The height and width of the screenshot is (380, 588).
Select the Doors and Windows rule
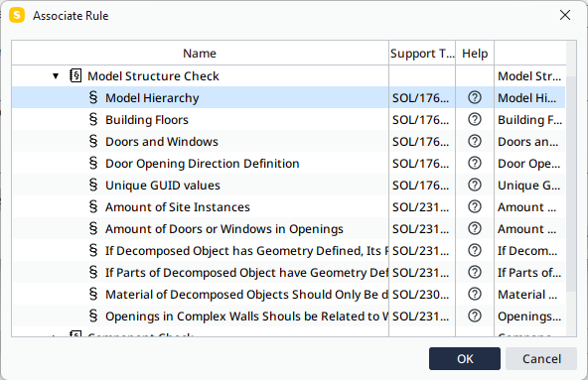(x=288, y=141)
